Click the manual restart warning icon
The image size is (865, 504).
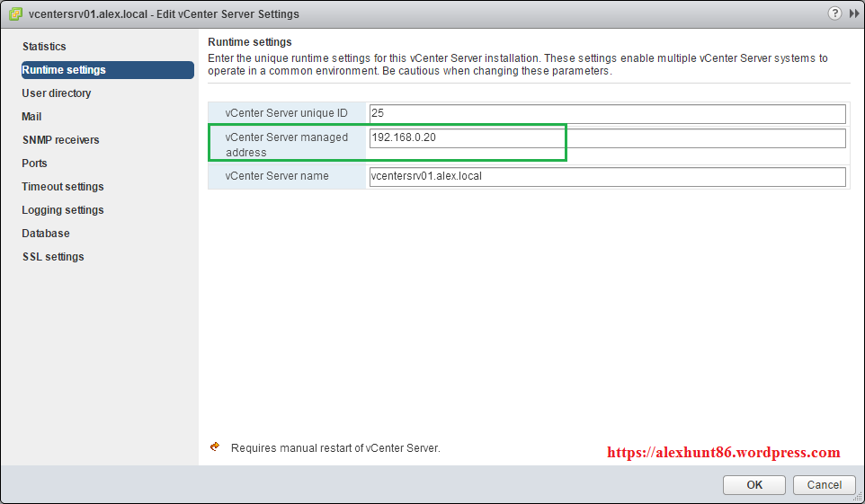(x=215, y=447)
